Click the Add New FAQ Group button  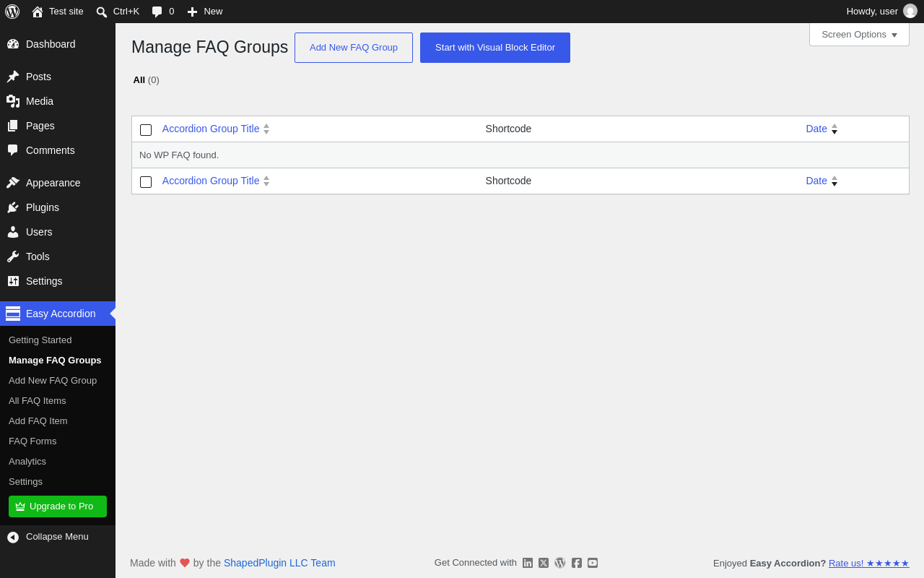[x=354, y=48]
